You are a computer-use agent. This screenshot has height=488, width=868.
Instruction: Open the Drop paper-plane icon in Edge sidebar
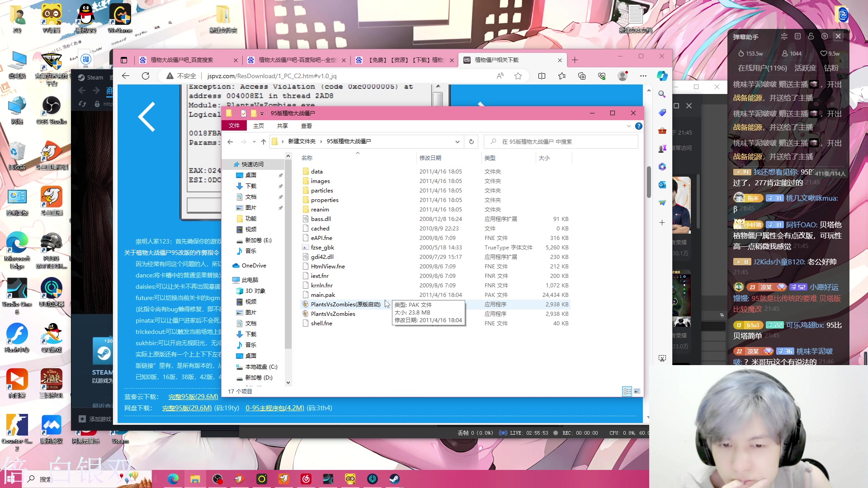coord(662,203)
